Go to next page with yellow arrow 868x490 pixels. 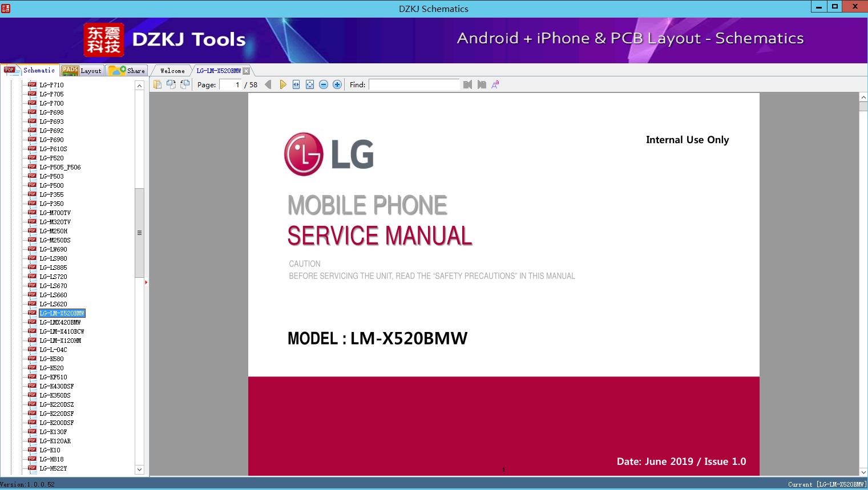point(283,84)
